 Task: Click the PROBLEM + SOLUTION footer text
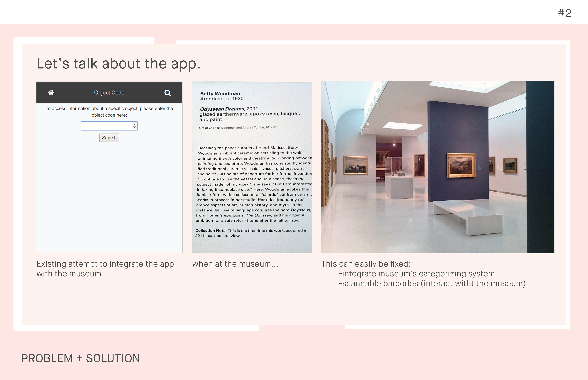80,358
